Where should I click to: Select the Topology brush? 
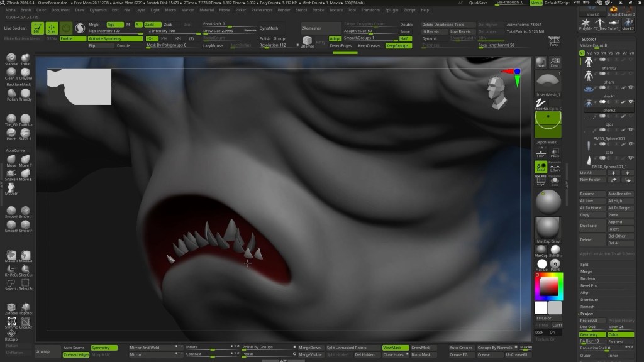point(25,309)
